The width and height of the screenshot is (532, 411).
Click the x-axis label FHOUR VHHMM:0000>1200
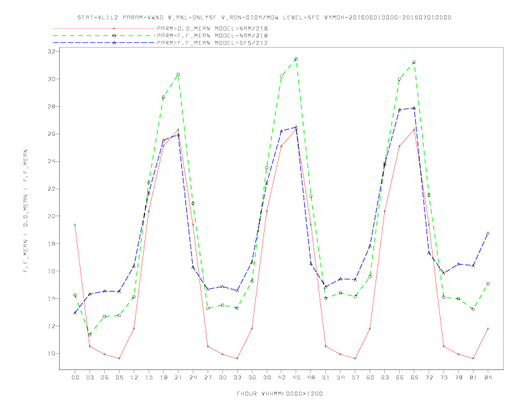[x=279, y=394]
